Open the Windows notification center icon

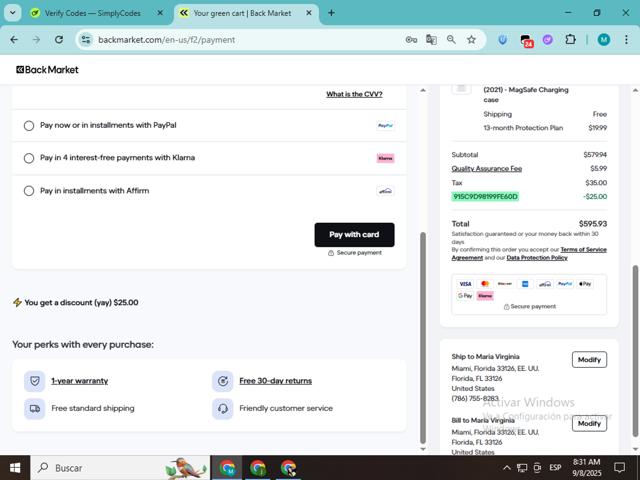pyautogui.click(x=620, y=468)
